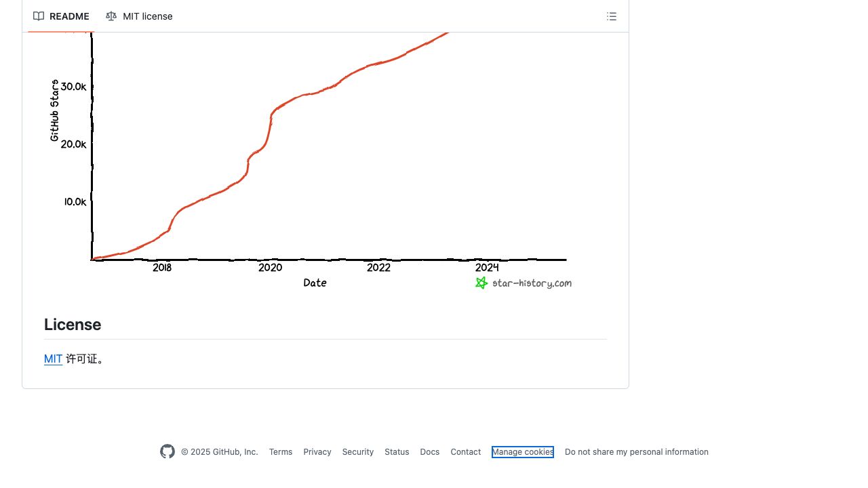Click the star-history.com watermark text
Screen dimensions: 868x488
tap(532, 283)
